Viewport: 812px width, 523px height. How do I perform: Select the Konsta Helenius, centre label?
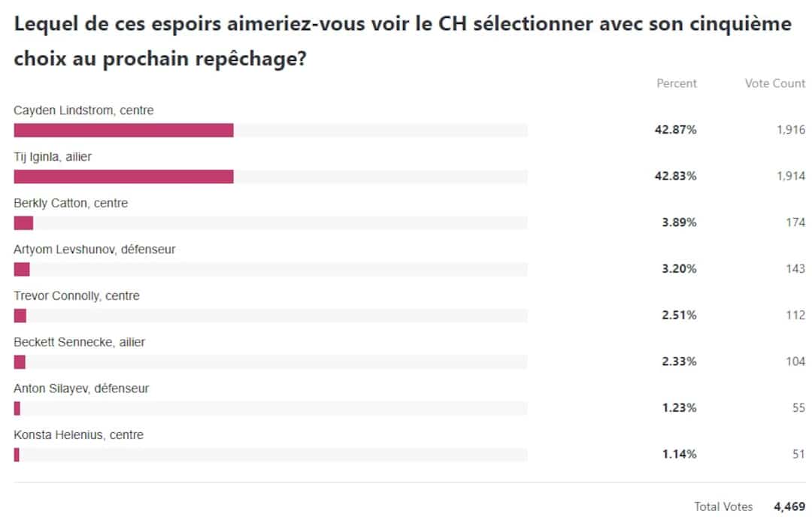pos(79,435)
